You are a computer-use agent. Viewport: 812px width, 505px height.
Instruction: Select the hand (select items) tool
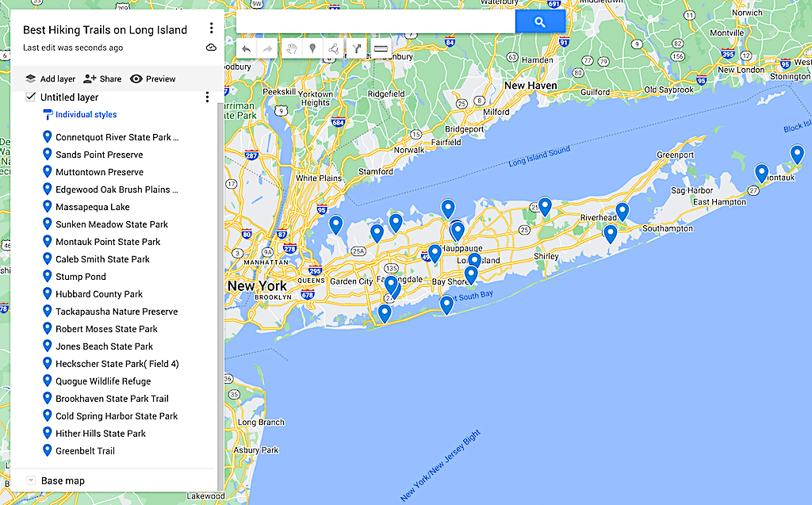pos(292,49)
